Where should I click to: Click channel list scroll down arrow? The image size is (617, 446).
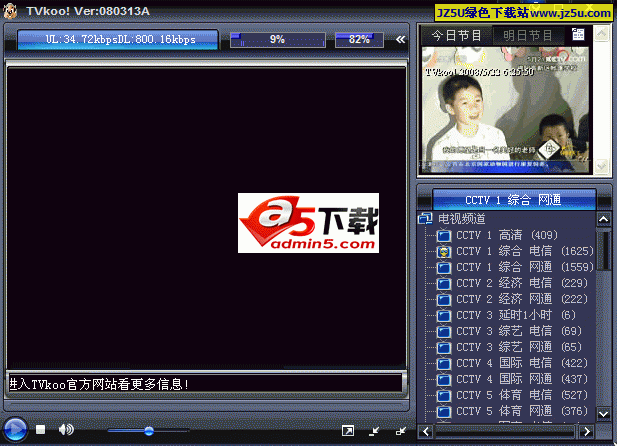pos(604,414)
